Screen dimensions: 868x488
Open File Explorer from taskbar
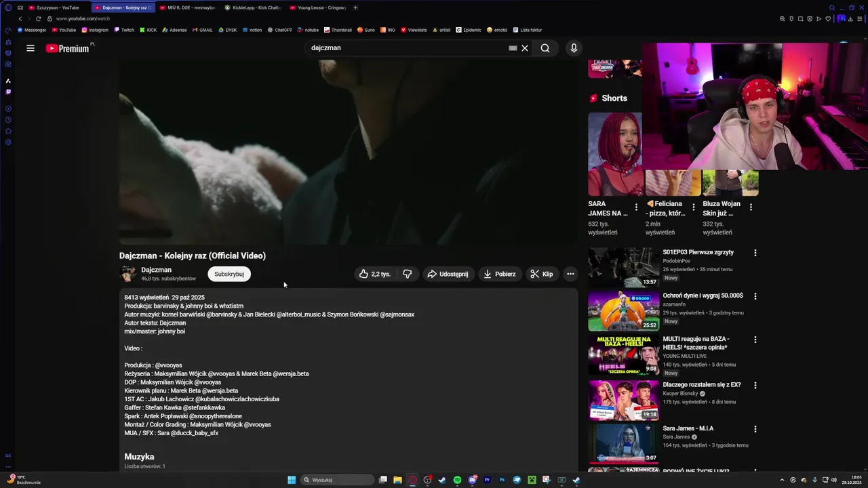click(x=397, y=480)
